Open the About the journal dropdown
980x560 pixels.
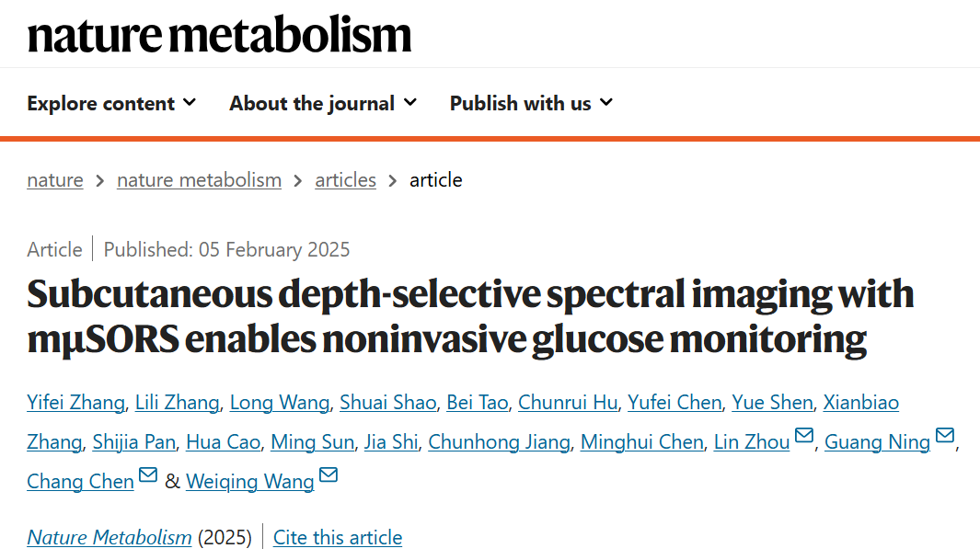coord(322,103)
